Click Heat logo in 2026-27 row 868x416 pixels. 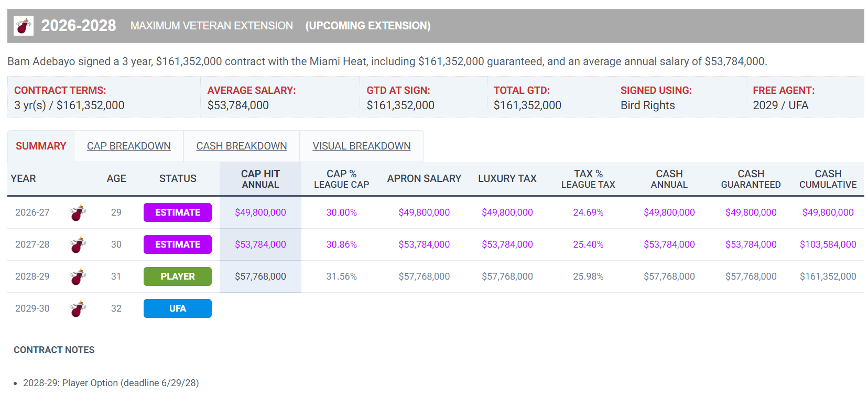(x=78, y=213)
